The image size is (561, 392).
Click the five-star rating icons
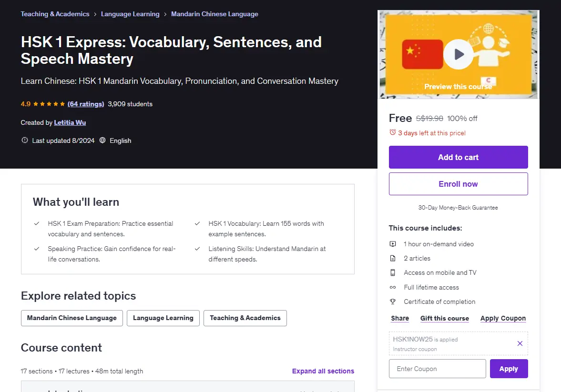(x=49, y=104)
